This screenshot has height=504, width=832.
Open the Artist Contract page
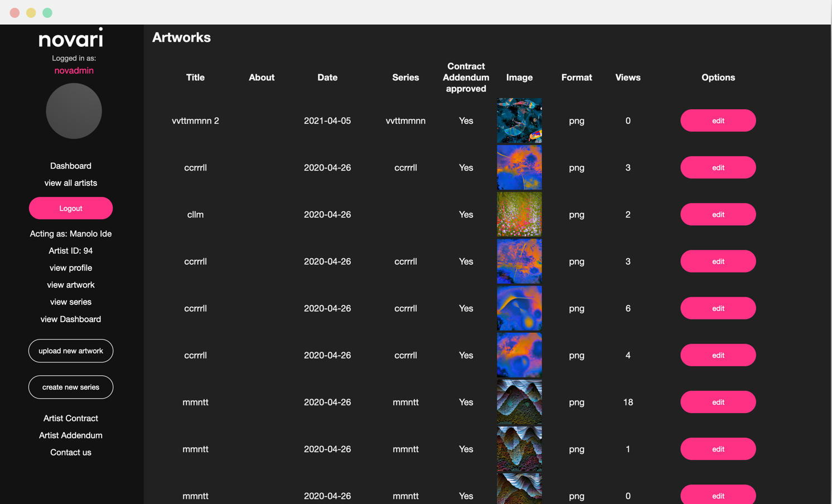[x=71, y=418]
